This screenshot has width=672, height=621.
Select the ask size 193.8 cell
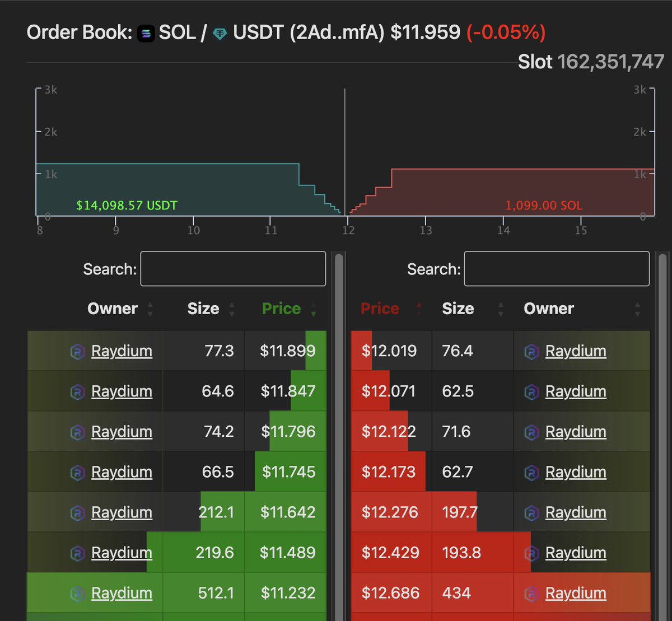(473, 553)
